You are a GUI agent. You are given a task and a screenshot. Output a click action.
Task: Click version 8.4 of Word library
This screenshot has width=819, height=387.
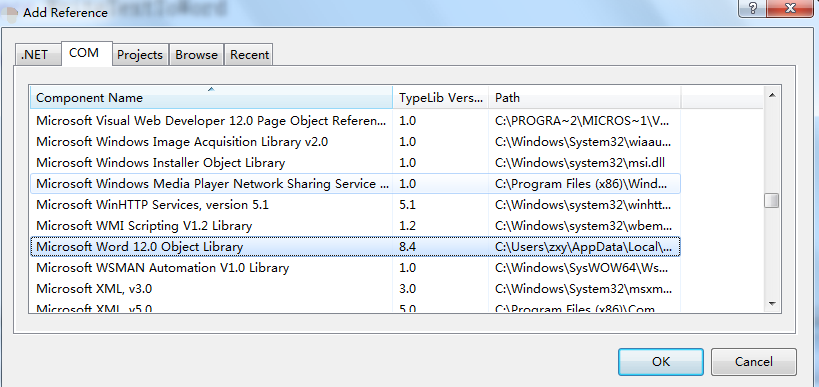pos(407,247)
